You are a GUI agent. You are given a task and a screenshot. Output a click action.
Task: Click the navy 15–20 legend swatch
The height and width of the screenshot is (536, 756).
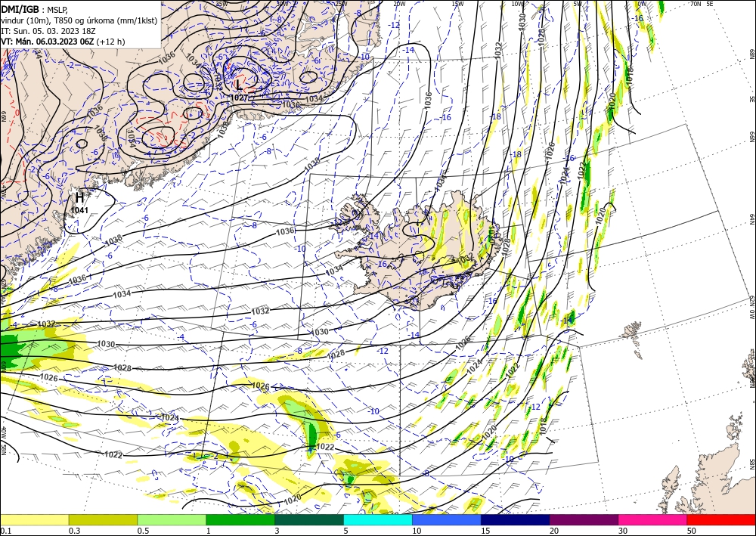pos(516,519)
